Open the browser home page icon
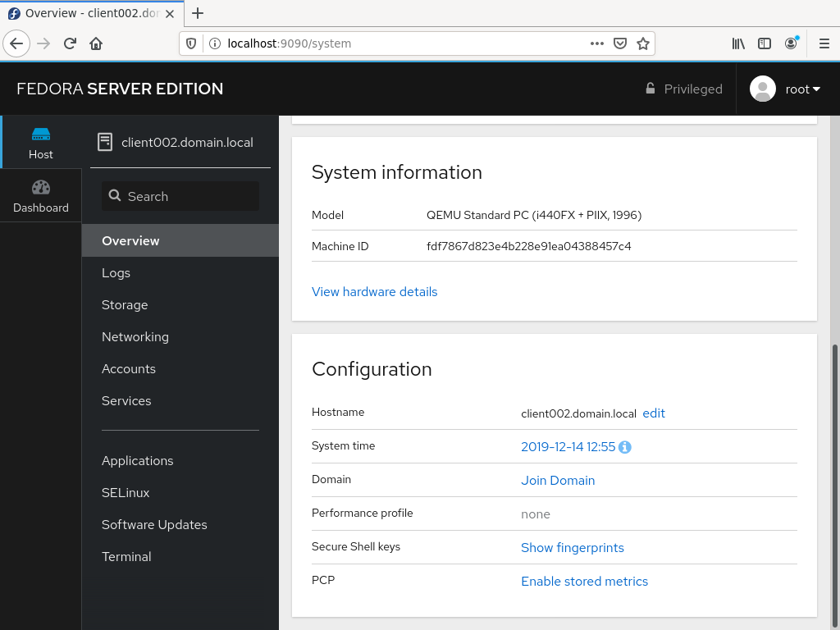Viewport: 840px width, 630px height. pyautogui.click(x=96, y=43)
